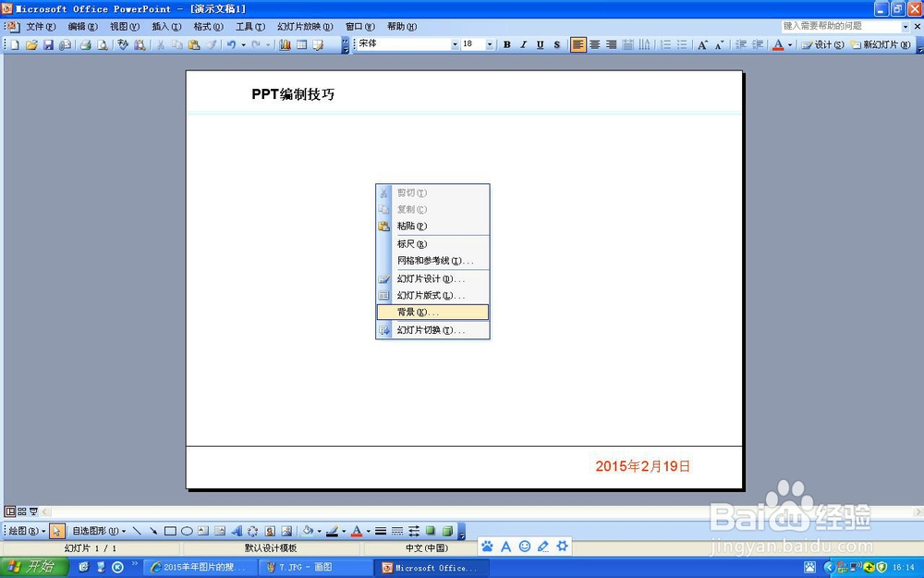Choose Dash Style icon
Viewport: 924px width, 578px height.
point(397,531)
